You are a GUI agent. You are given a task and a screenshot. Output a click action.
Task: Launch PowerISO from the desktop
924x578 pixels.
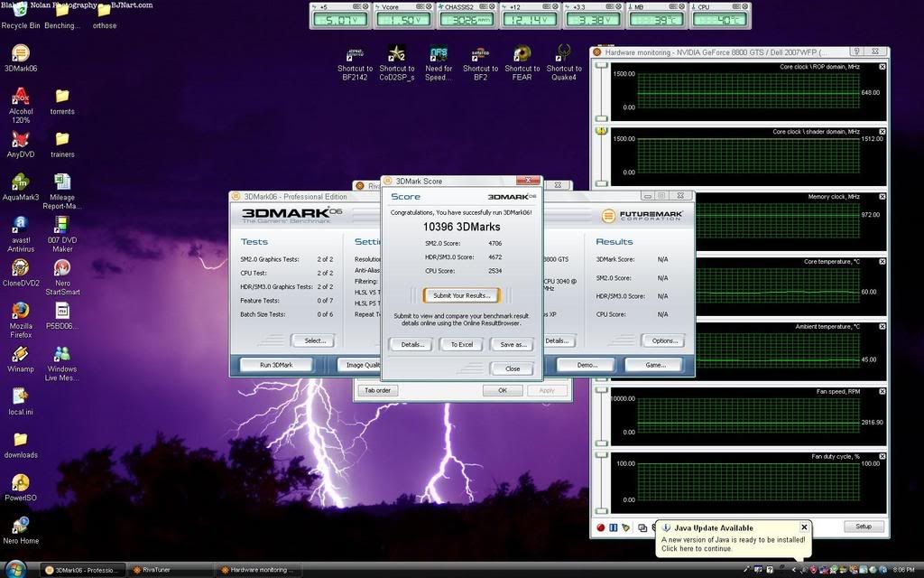point(21,488)
